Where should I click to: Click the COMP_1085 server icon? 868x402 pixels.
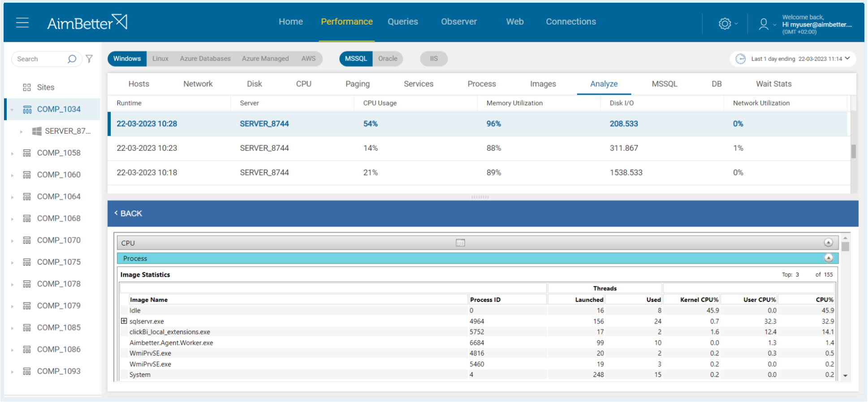[27, 328]
